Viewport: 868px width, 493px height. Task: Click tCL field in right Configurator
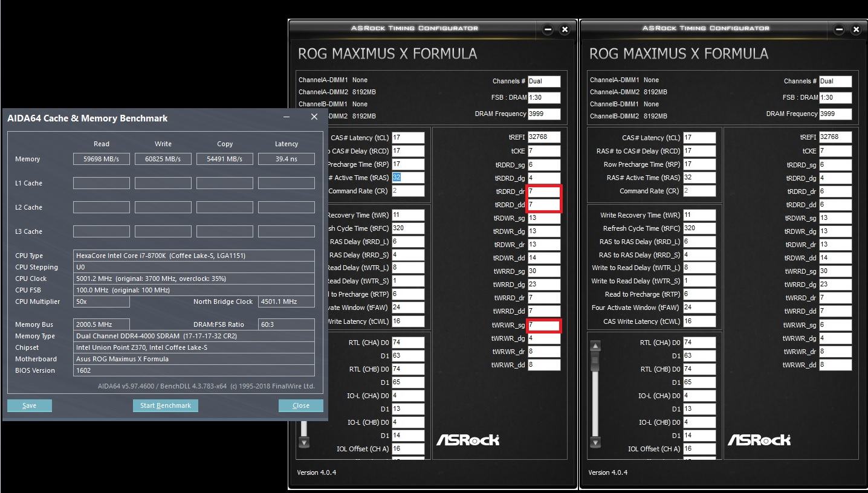tap(699, 138)
